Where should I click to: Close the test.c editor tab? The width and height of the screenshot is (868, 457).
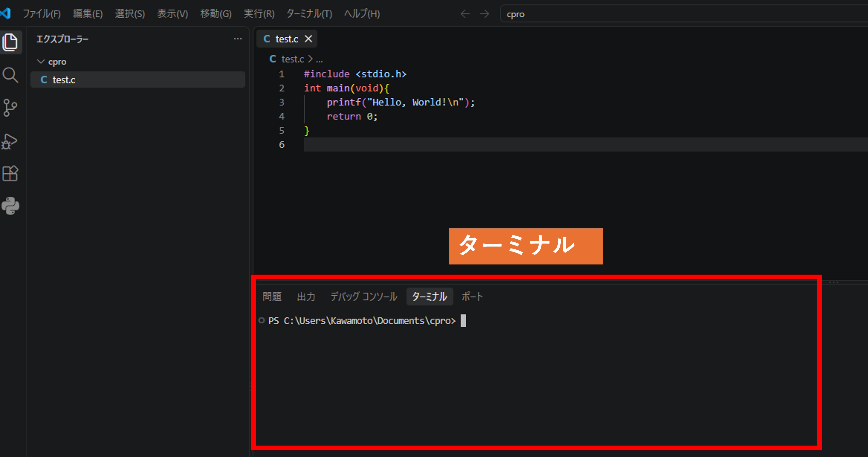(308, 39)
